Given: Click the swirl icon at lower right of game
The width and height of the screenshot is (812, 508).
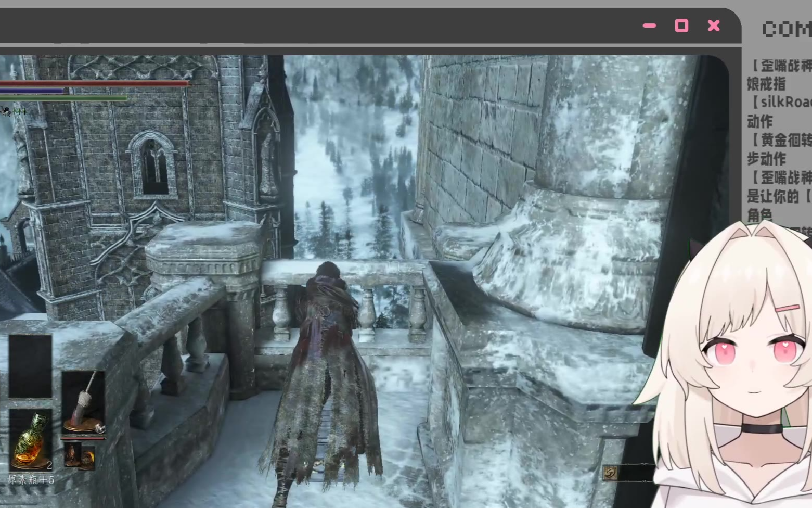Looking at the screenshot, I should pos(610,473).
